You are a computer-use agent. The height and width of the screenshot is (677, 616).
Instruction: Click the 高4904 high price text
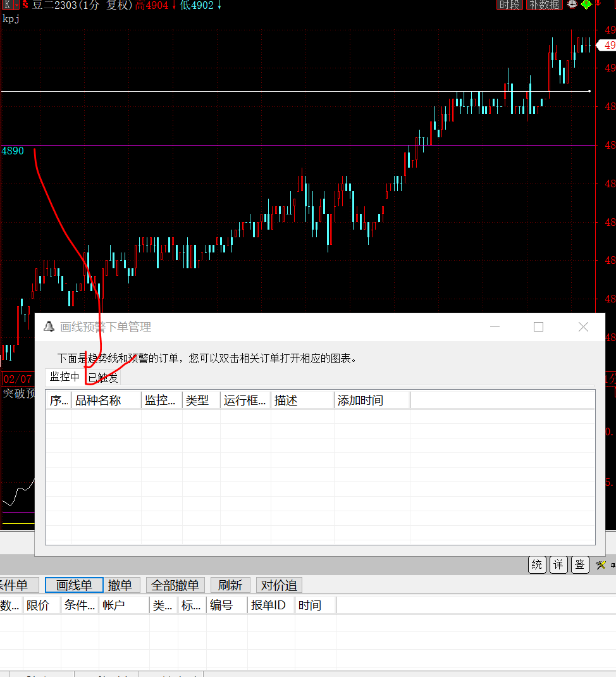coord(152,5)
